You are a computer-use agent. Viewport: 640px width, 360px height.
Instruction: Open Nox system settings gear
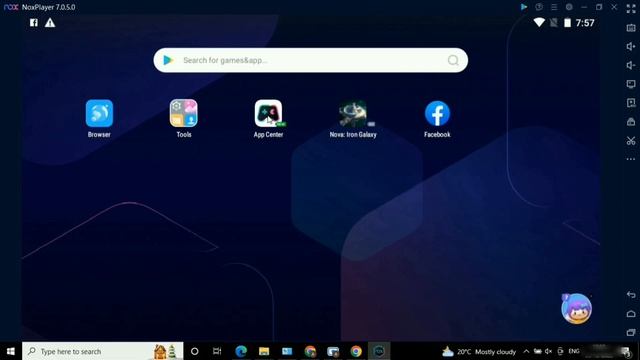click(x=569, y=7)
